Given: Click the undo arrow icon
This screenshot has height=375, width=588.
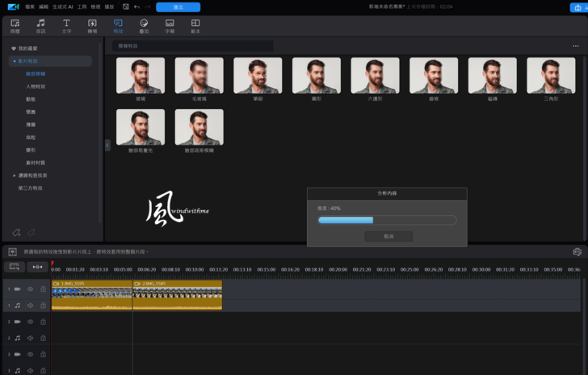Looking at the screenshot, I should [x=136, y=6].
